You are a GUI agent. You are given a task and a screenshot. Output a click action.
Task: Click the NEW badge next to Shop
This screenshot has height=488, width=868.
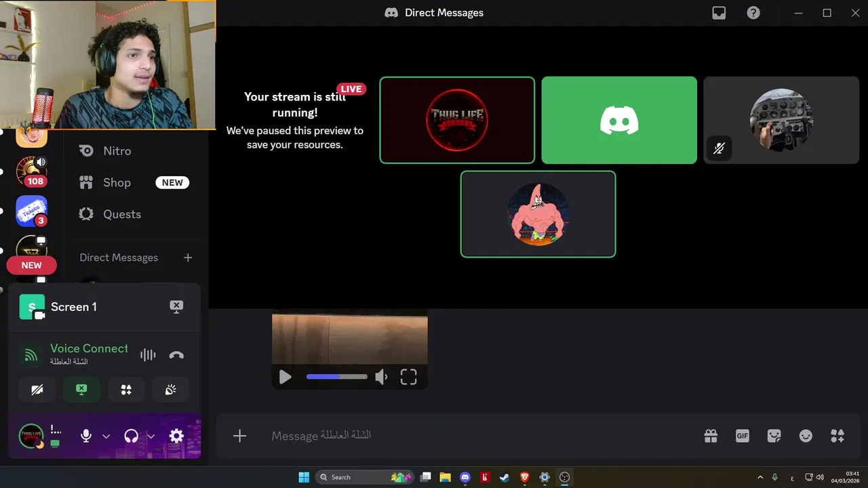(x=172, y=182)
